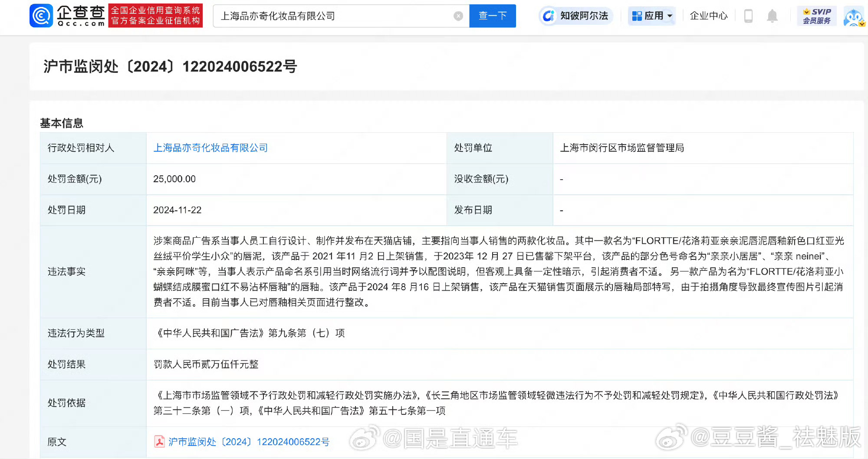The image size is (868, 459).
Task: Click the 处罚单位 label cell
Action: [x=500, y=148]
